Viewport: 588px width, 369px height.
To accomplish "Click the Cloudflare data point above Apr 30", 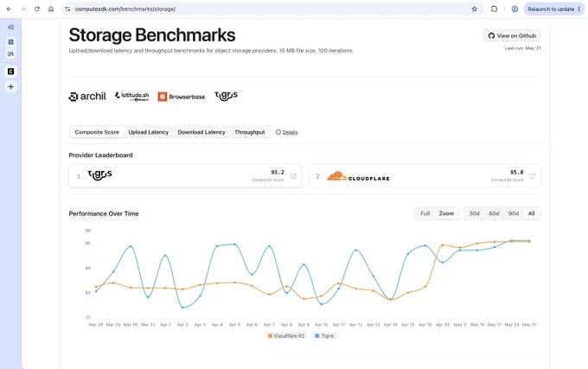I will [x=443, y=245].
